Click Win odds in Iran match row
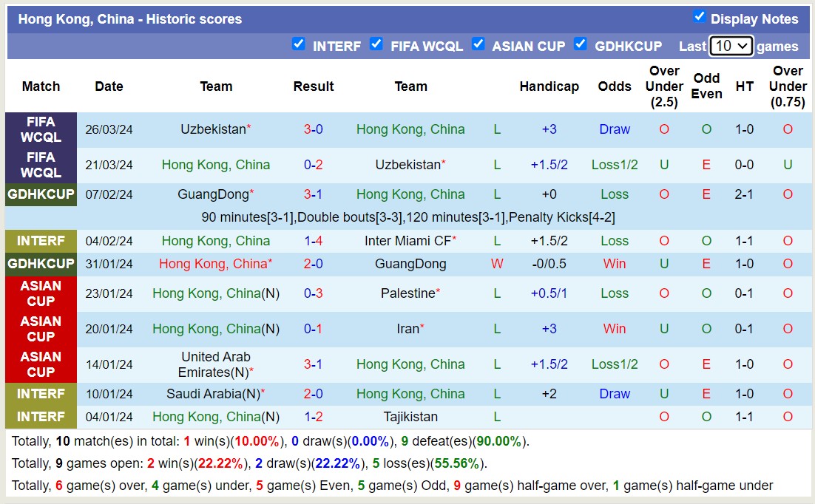The image size is (815, 504). coord(615,329)
